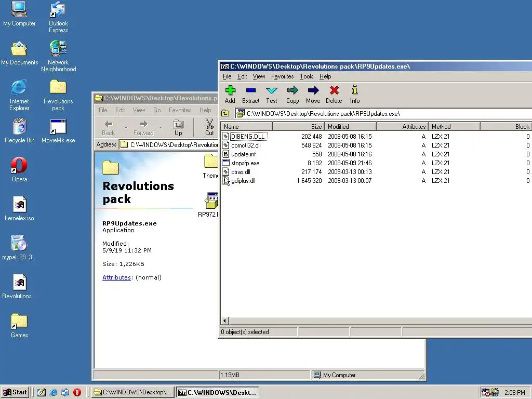
Task: Open 7-Zip Edit menu
Action: (x=242, y=76)
